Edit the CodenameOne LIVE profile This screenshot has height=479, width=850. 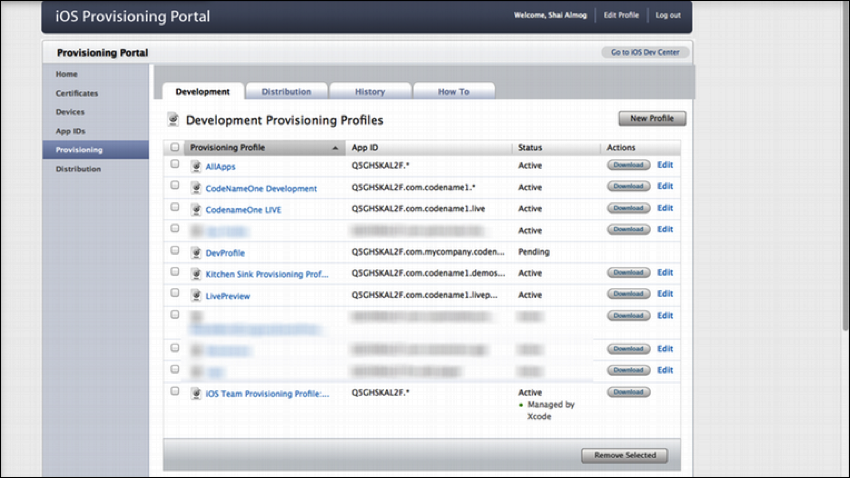point(665,208)
